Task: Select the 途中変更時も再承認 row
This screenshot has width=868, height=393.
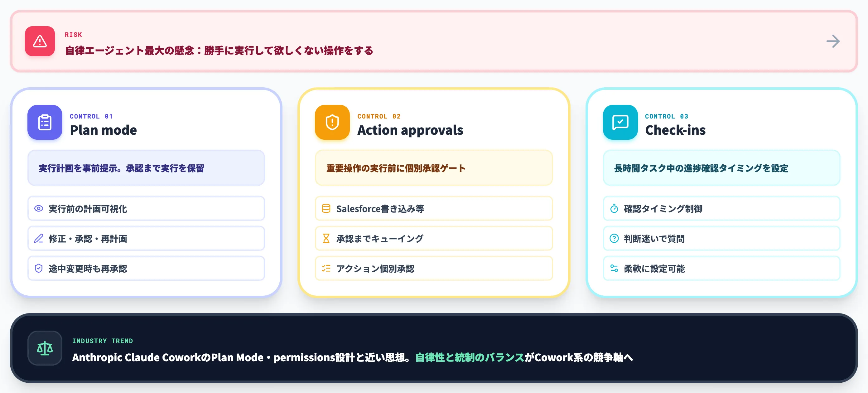Action: 146,269
